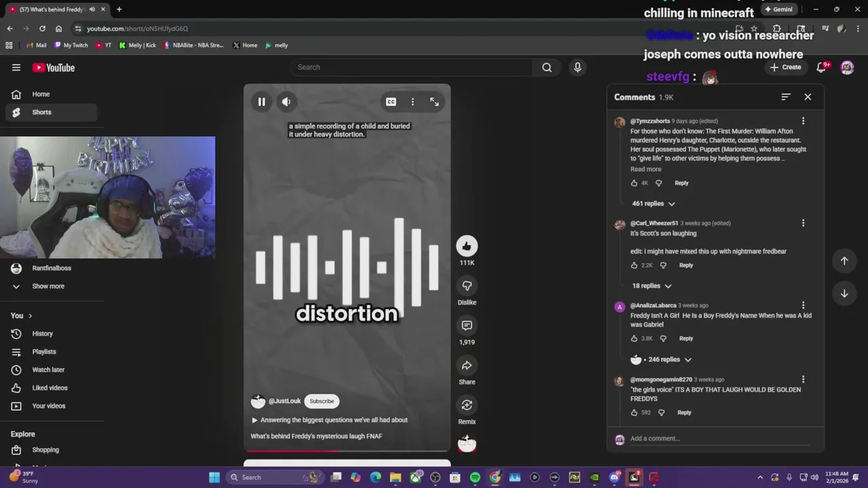The height and width of the screenshot is (488, 868).
Task: Open the Rantfinalboss subscription
Action: (52, 268)
